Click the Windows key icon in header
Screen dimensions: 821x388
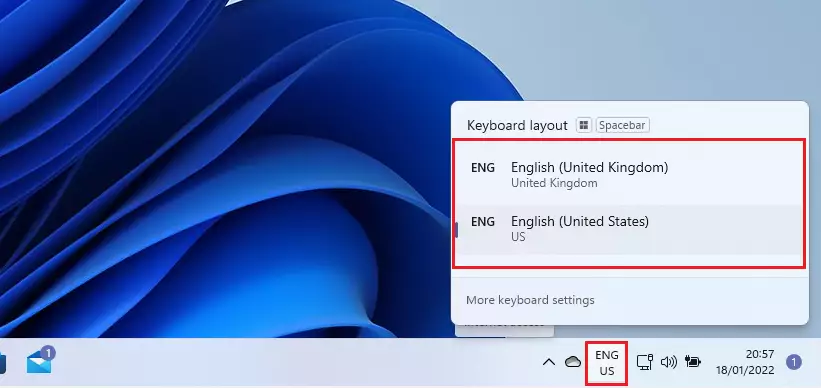(584, 125)
